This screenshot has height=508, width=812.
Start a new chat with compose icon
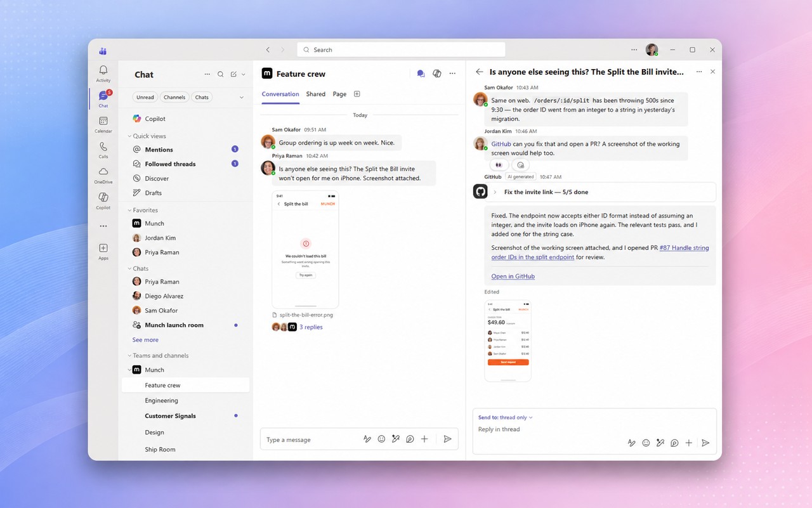233,74
